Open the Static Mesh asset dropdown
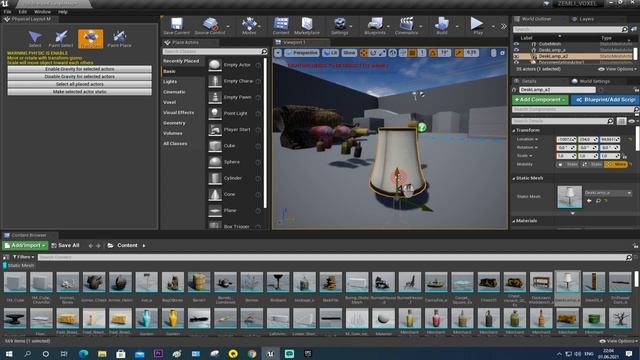640x360 pixels. click(608, 193)
